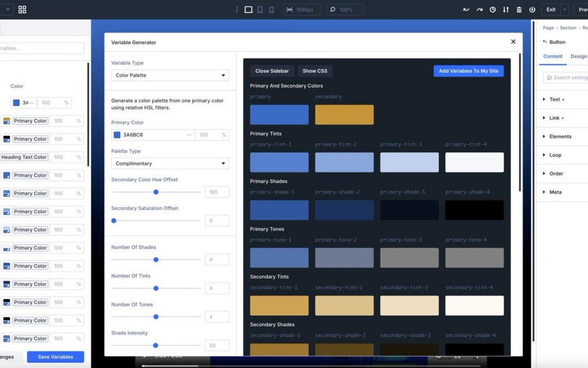Screen dimensions: 588x368
Task: Click the Search settings field in right panel
Action: pyautogui.click(x=566, y=77)
